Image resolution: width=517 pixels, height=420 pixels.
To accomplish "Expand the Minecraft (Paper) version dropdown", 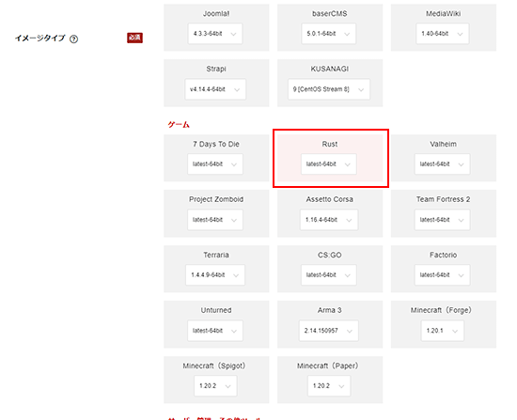I will (329, 386).
